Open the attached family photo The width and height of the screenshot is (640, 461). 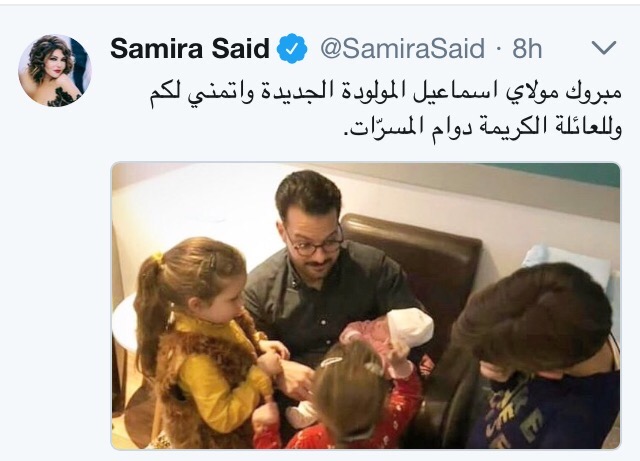366,306
